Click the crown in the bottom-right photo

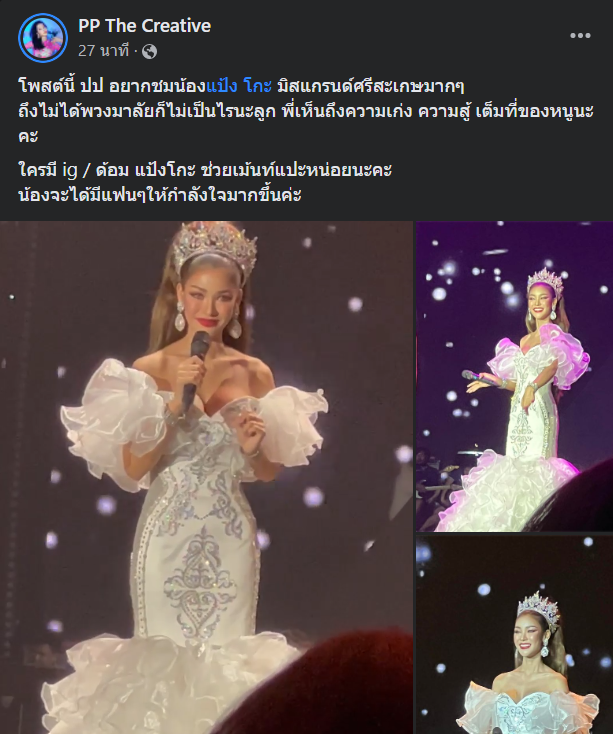pos(539,609)
